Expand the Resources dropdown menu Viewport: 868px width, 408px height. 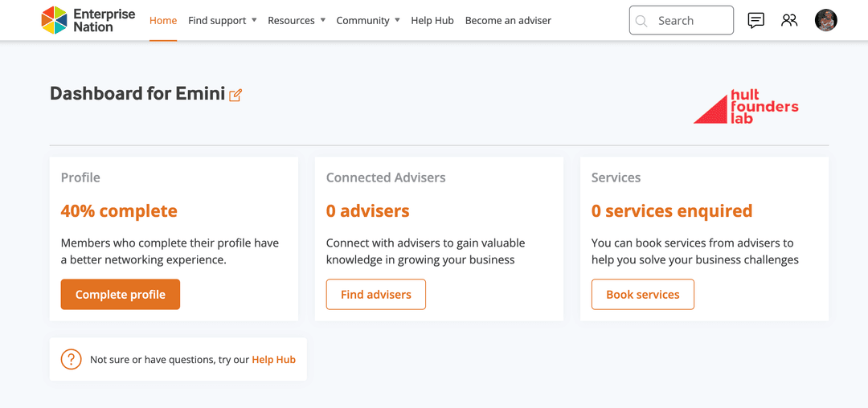[297, 21]
